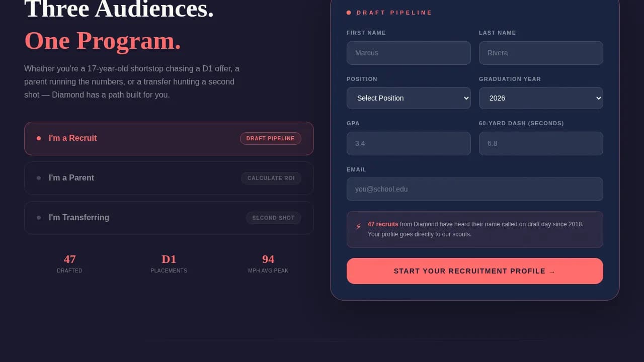
Task: Click the bullet dot next to I'm a Parent
Action: pos(39,178)
